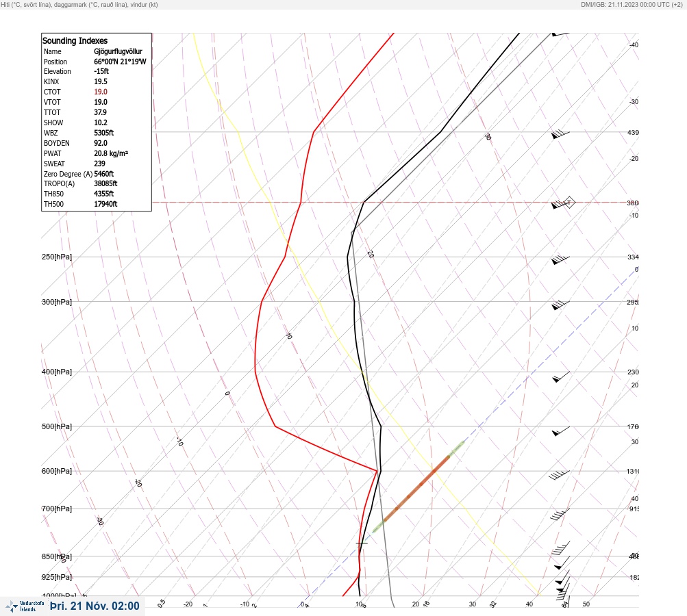Click the wind barb at the 400 hPa level
687x616 pixels.
point(561,377)
